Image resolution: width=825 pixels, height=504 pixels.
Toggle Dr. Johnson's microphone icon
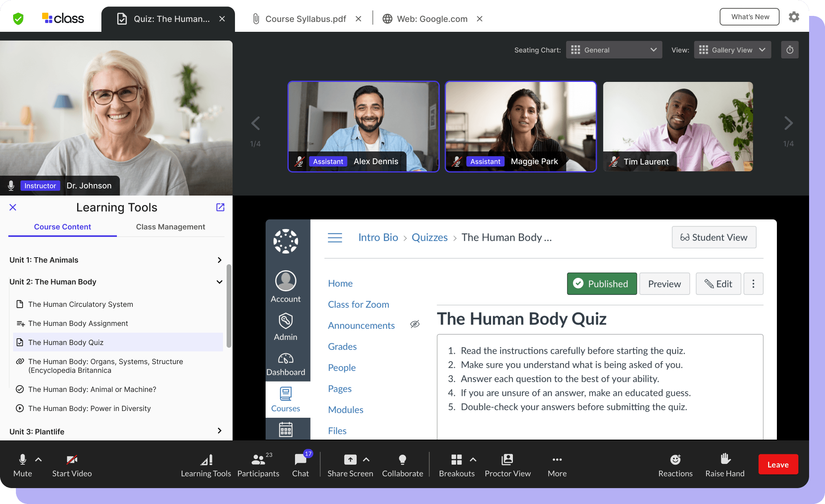tap(11, 186)
